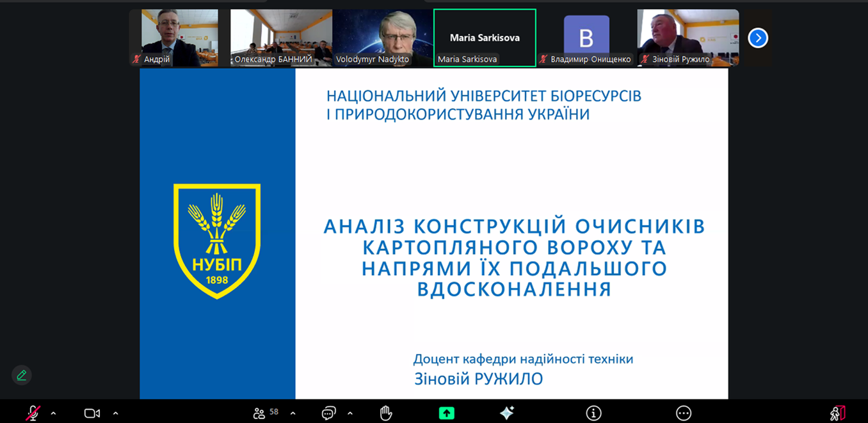Image resolution: width=868 pixels, height=423 pixels.
Task: Click the slide line 'НАПРЯМИ ЇХ ПОДАЛЬШОГО'
Action: click(515, 269)
